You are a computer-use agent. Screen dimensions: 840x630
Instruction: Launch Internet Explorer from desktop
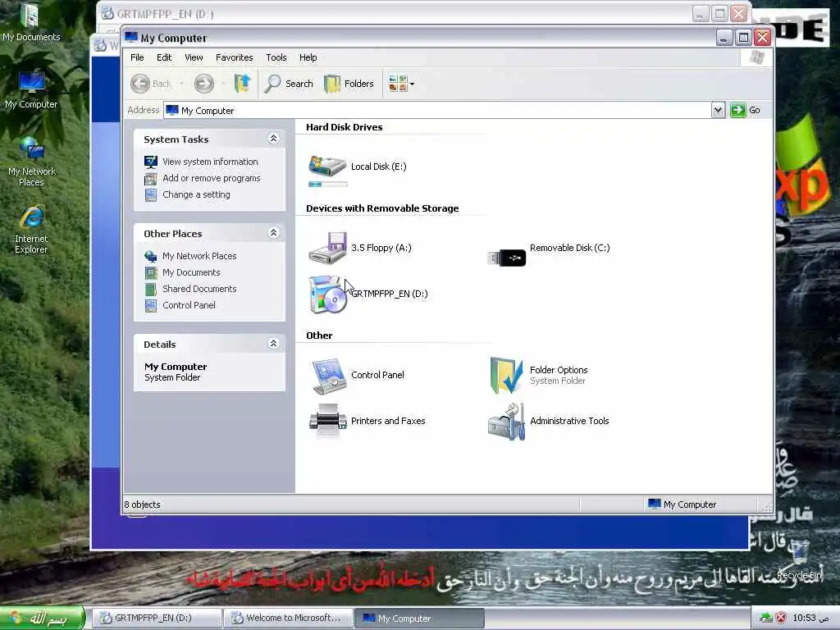[31, 230]
